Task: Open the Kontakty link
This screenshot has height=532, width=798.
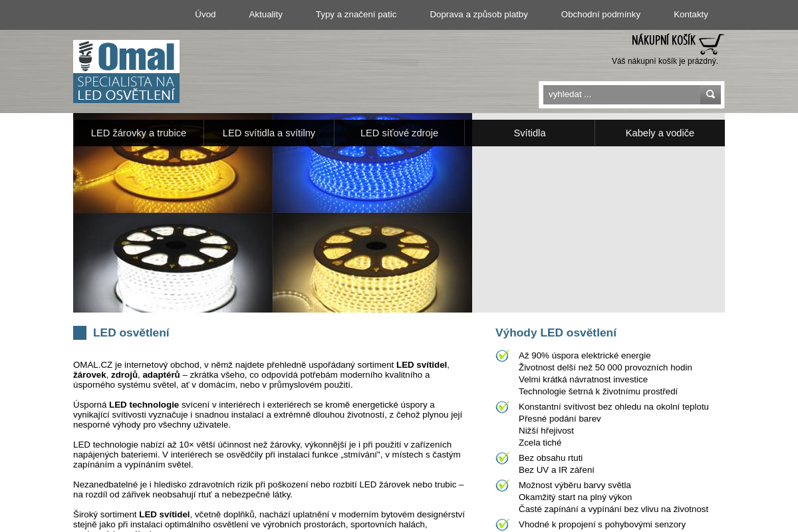Action: (x=690, y=15)
